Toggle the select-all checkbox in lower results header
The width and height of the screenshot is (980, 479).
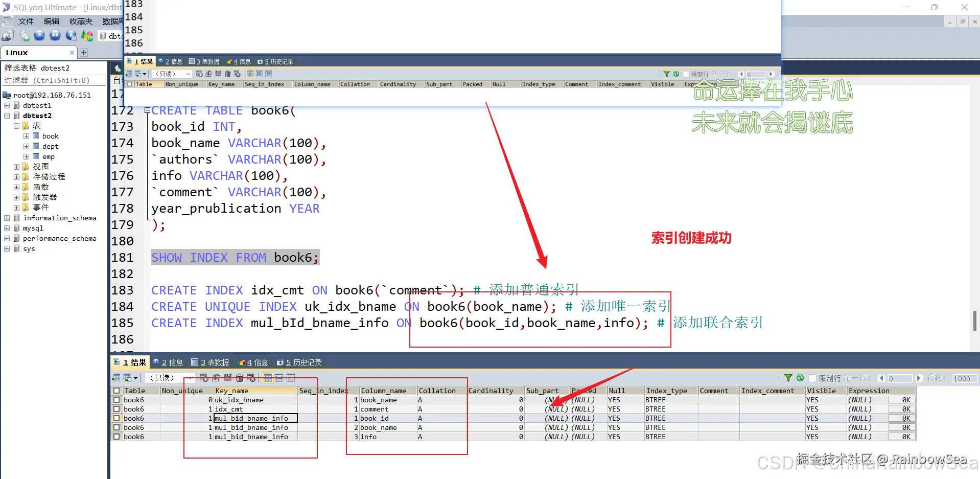pyautogui.click(x=116, y=391)
